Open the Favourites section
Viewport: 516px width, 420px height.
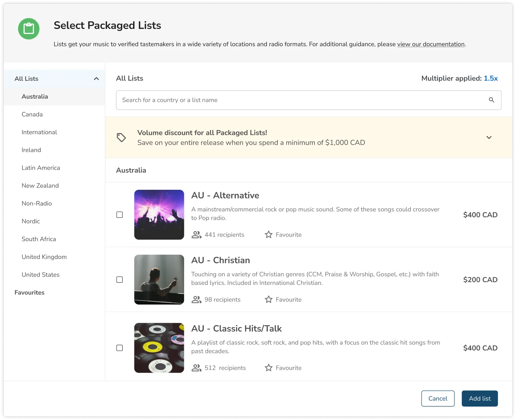[x=29, y=293]
